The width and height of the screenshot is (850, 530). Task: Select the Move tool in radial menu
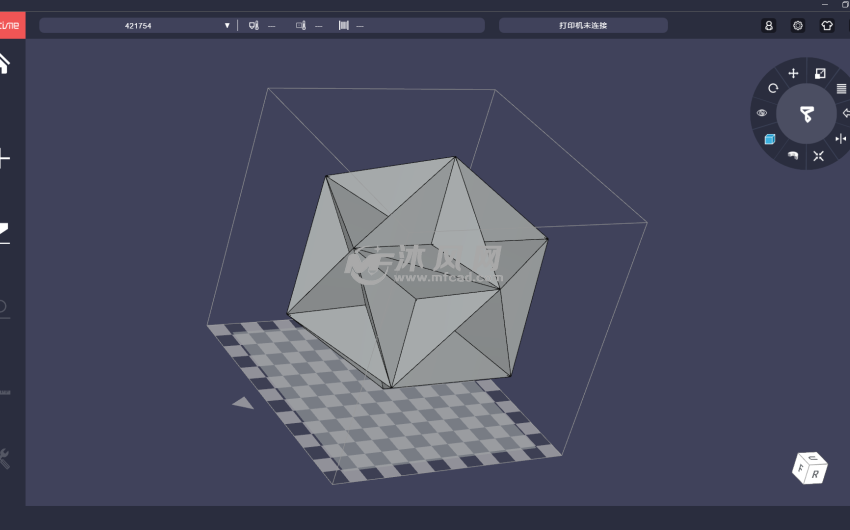pyautogui.click(x=793, y=73)
